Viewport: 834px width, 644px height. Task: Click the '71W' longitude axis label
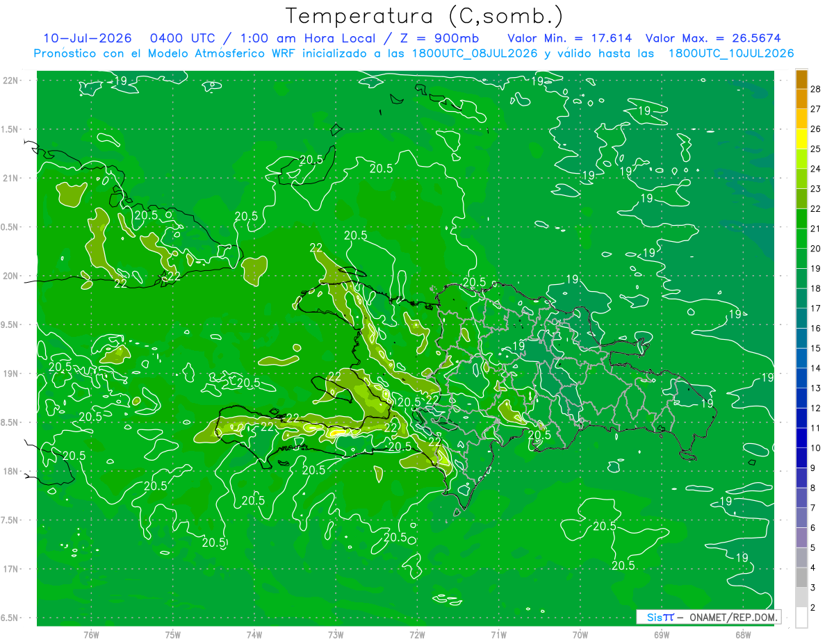click(x=498, y=634)
